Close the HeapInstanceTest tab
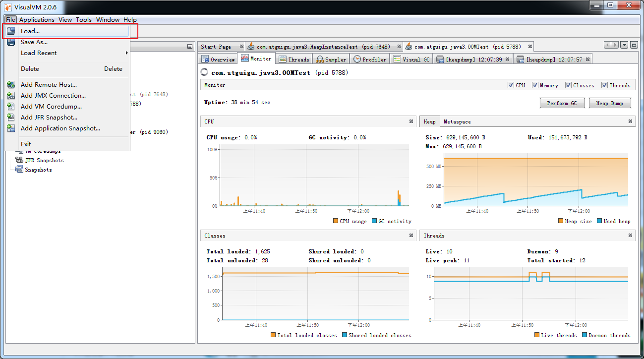 pos(399,47)
